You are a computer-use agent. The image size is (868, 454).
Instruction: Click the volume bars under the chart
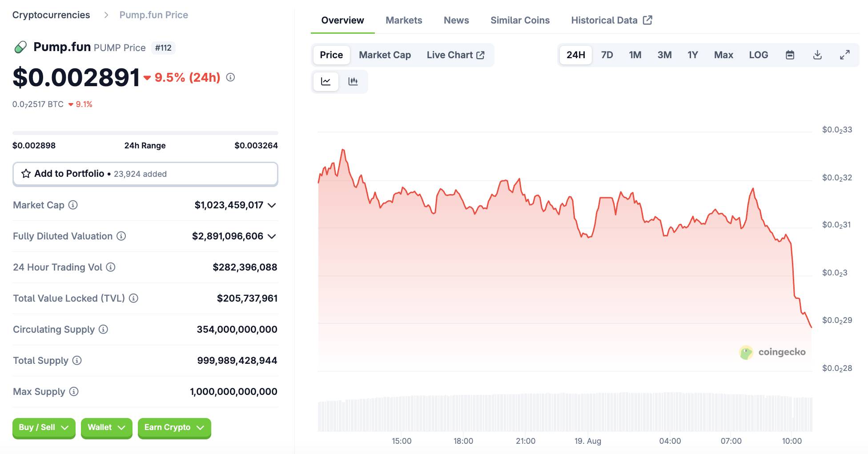click(x=565, y=412)
